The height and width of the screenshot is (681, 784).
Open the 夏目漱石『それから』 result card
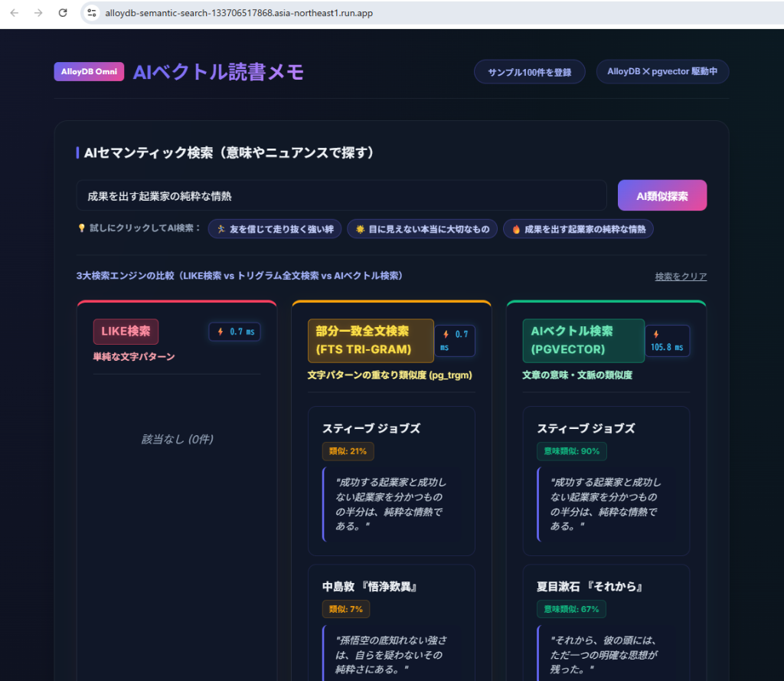coord(606,623)
